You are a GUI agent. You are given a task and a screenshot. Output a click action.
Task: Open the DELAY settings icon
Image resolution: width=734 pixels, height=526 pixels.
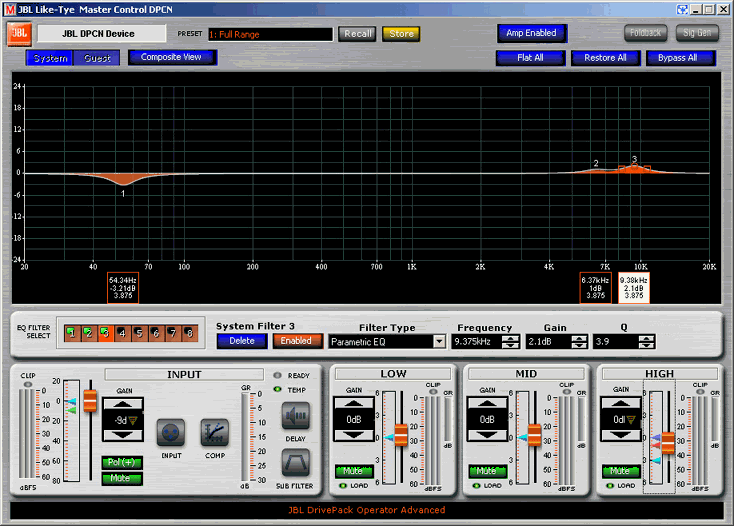point(295,416)
